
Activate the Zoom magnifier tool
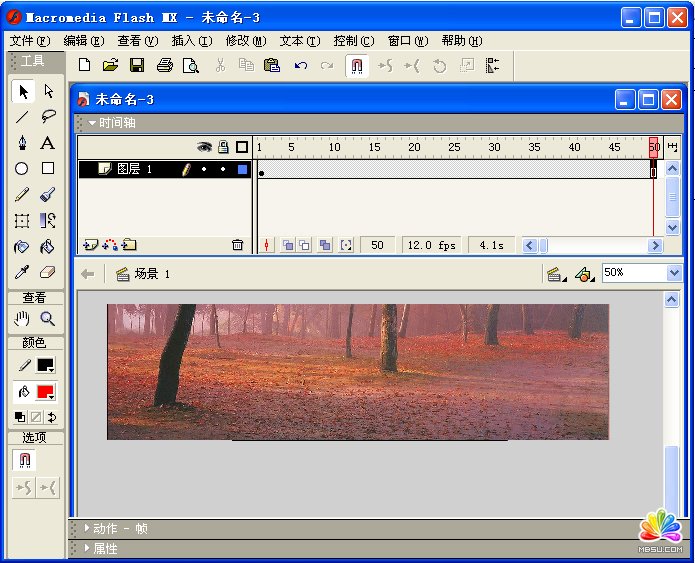[47, 319]
